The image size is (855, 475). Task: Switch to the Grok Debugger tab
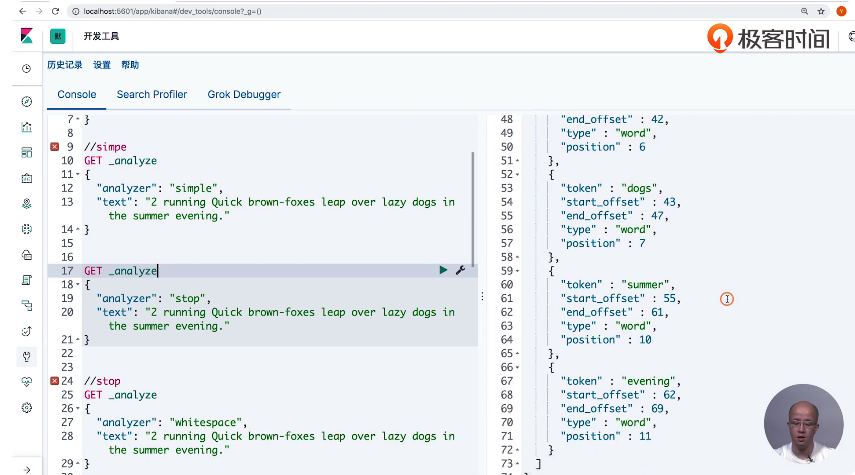point(244,95)
